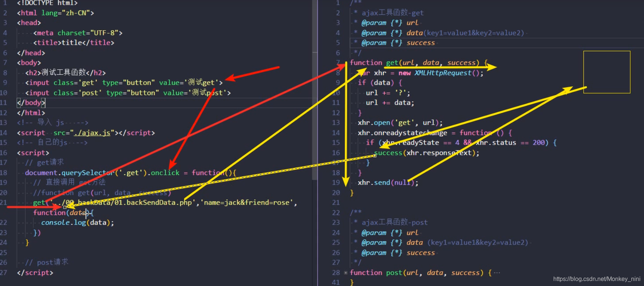Click the XMLHttpRequest constructor name

(443, 73)
